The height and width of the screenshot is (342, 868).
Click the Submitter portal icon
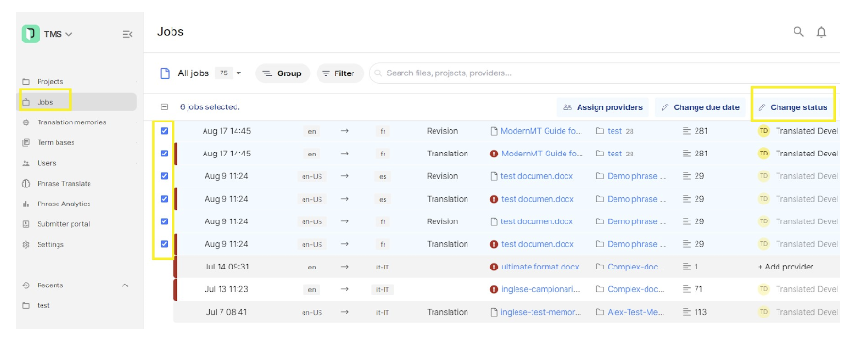click(25, 224)
